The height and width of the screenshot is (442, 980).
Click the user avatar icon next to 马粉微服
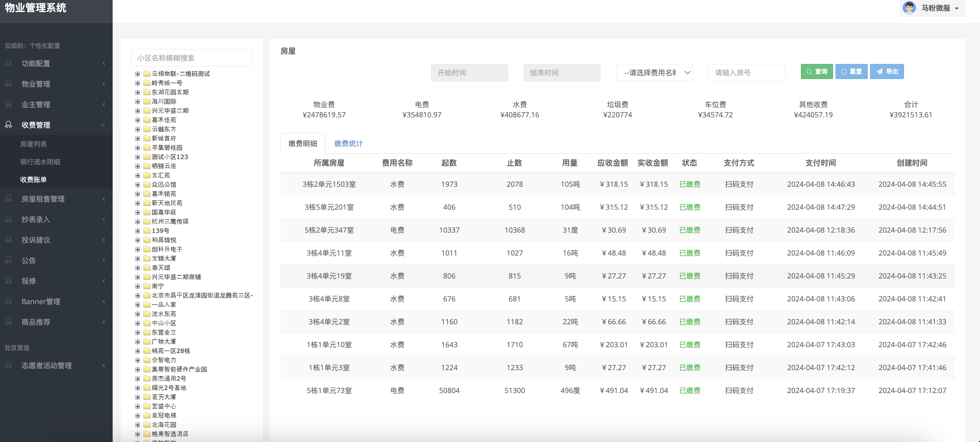909,8
